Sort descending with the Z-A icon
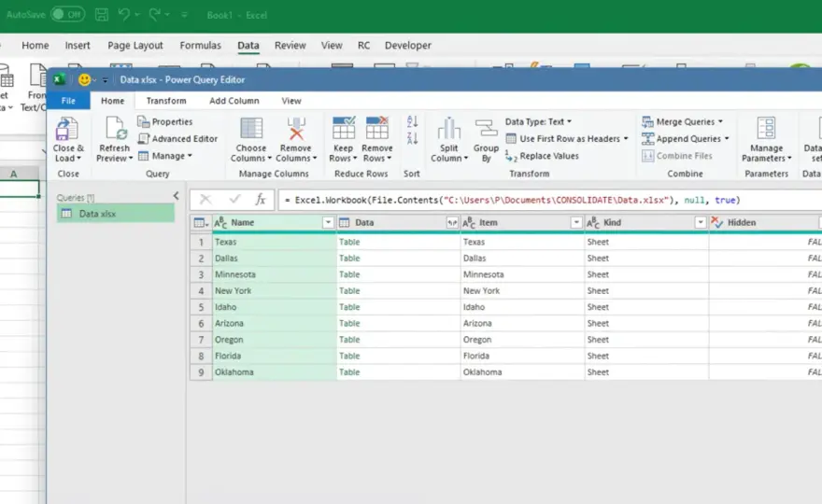 coord(413,139)
